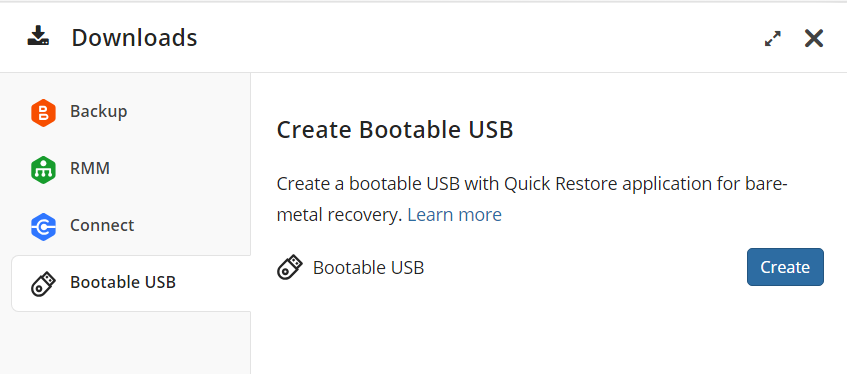The width and height of the screenshot is (847, 374).
Task: Click the USB drive icon in sidebar
Action: (43, 284)
